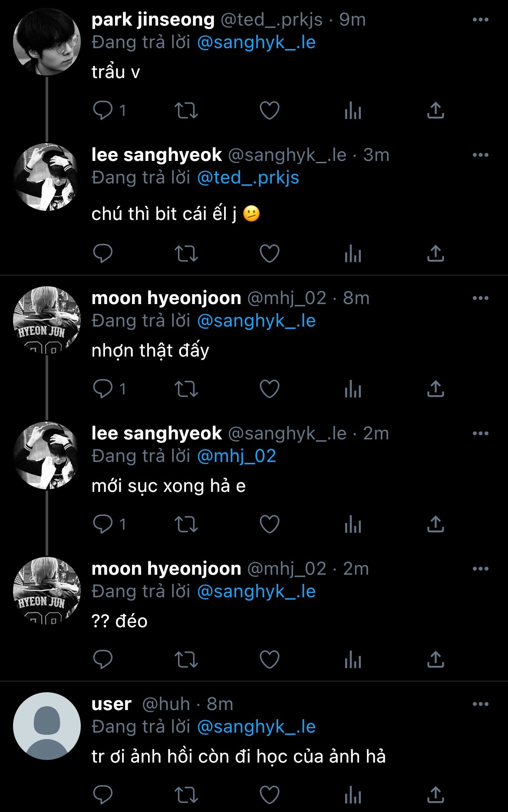The width and height of the screenshot is (508, 812).
Task: Like the "?? đéo" tweet
Action: [269, 660]
